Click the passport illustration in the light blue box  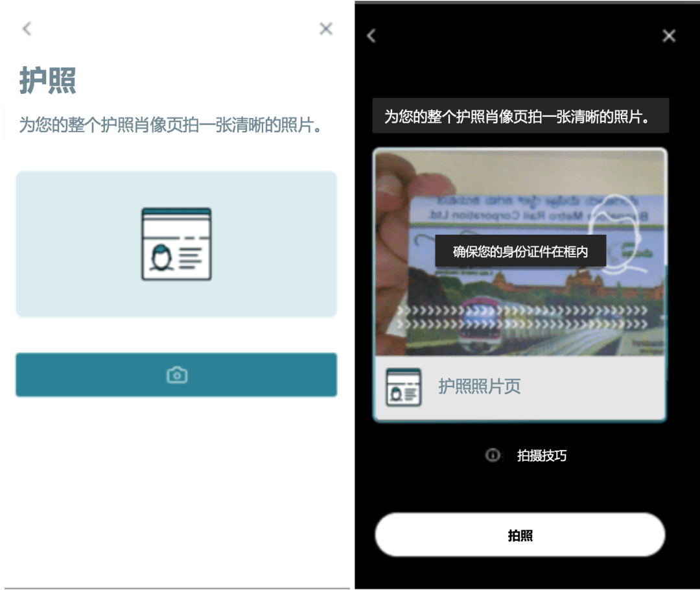click(x=176, y=244)
